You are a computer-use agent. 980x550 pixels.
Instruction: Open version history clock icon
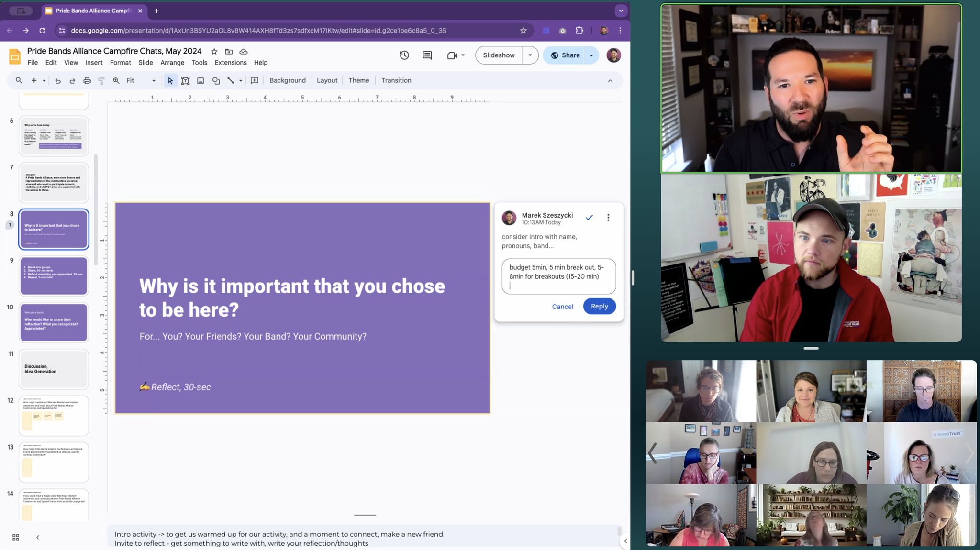point(404,55)
